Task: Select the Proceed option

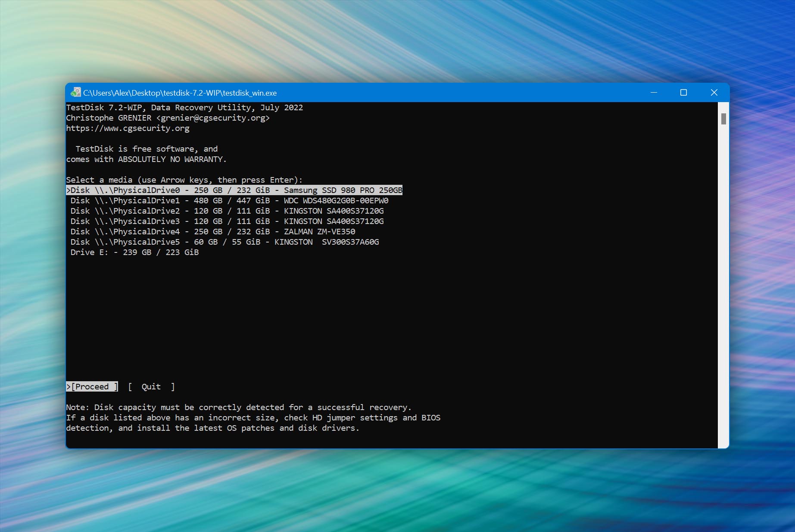Action: 92,386
